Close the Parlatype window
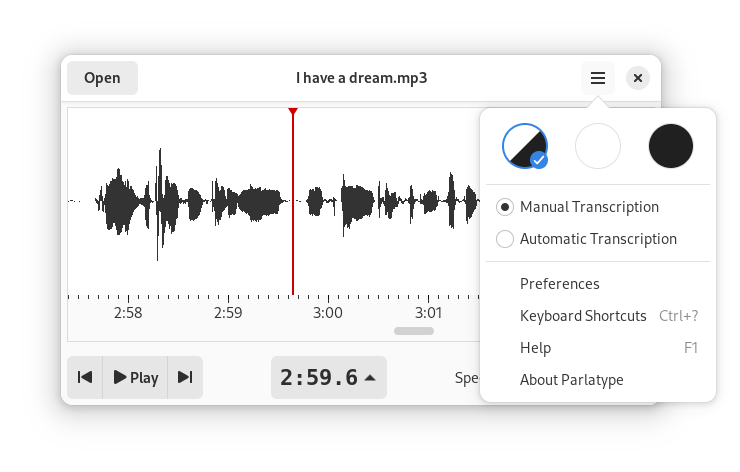740x472 pixels. (638, 78)
